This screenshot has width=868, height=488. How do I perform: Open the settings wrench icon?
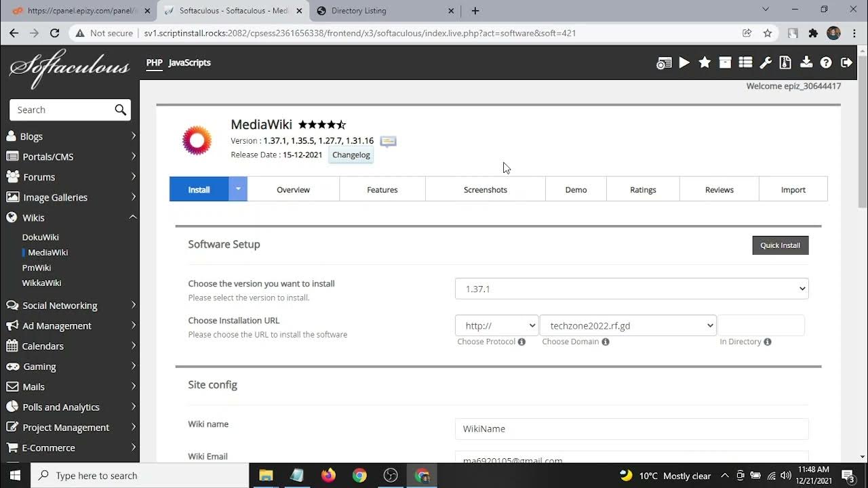pos(766,62)
